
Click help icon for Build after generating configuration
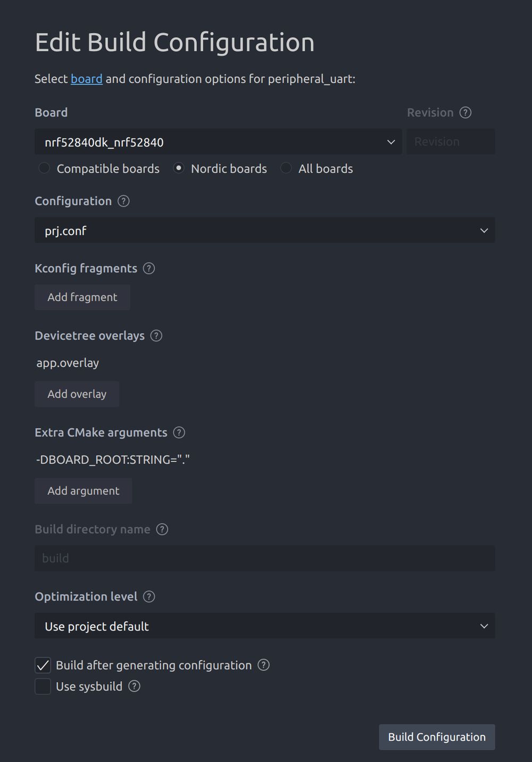click(x=263, y=665)
